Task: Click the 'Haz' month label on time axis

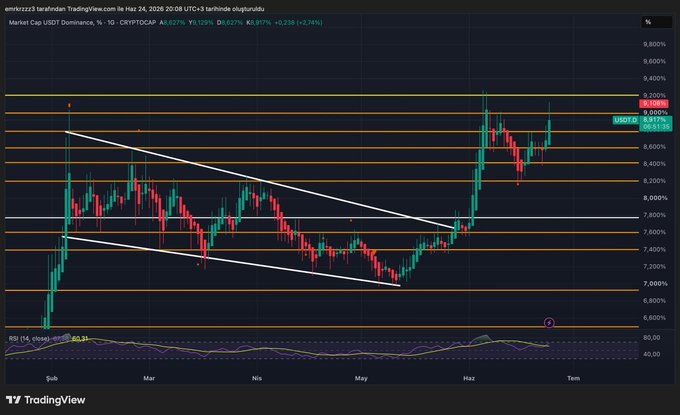Action: tap(469, 378)
